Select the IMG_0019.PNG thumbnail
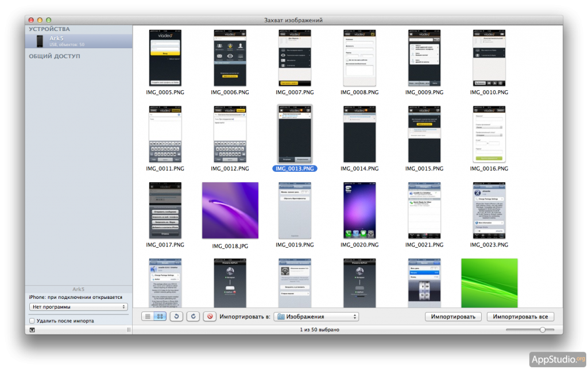Viewport: 588px width, 369px height. point(295,210)
